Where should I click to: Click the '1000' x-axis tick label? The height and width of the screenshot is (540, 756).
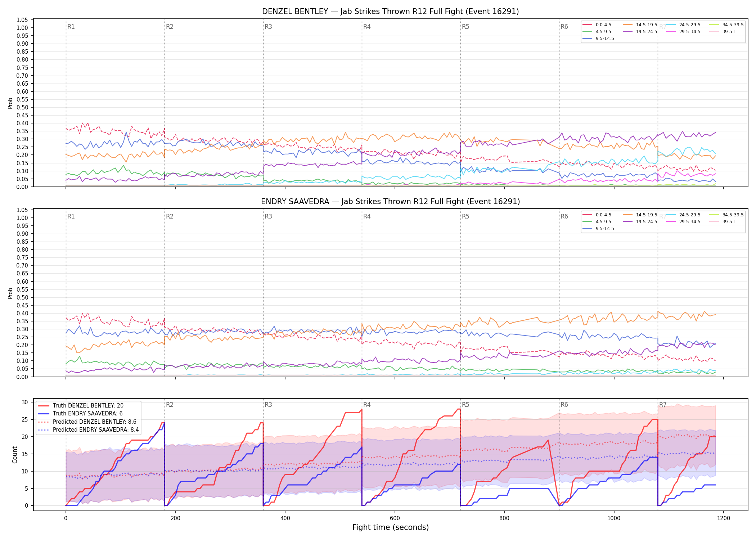[x=614, y=518]
